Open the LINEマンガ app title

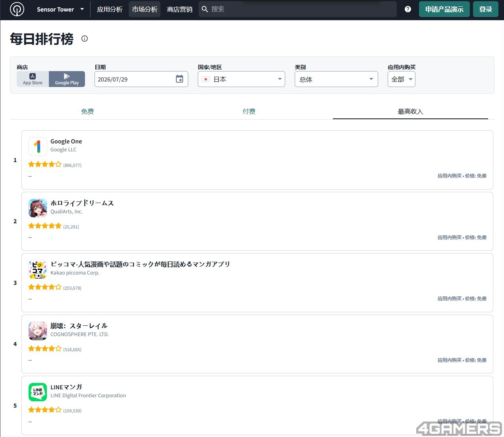click(66, 387)
